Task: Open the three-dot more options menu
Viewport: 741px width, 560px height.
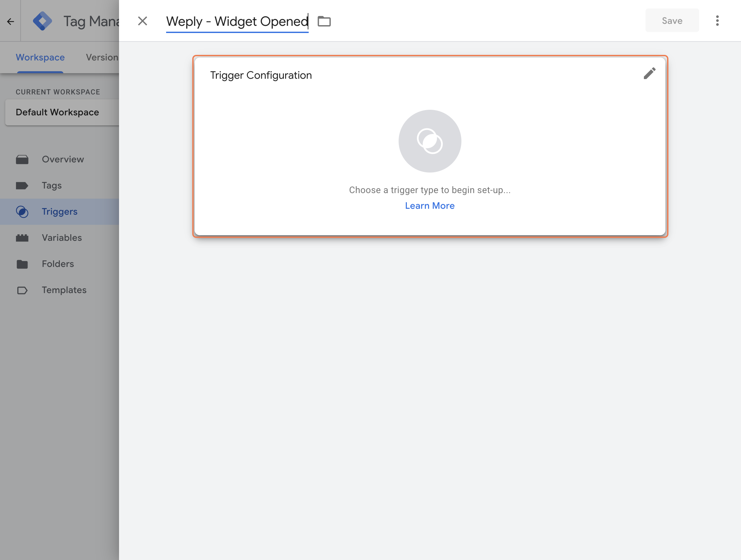Action: pyautogui.click(x=717, y=21)
